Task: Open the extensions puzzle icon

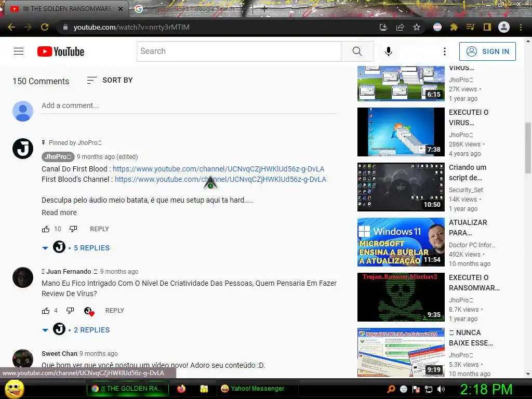Action: 454,27
